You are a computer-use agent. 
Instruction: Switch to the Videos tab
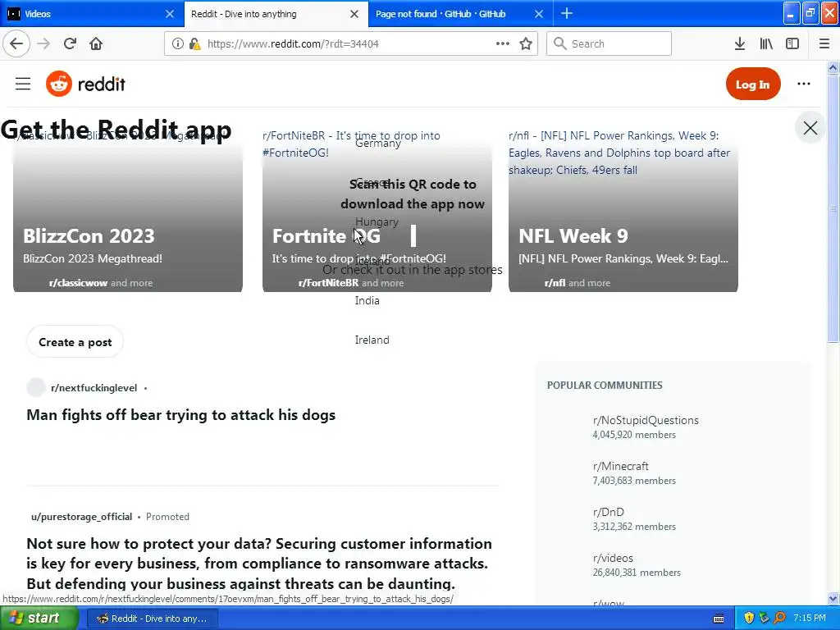92,14
